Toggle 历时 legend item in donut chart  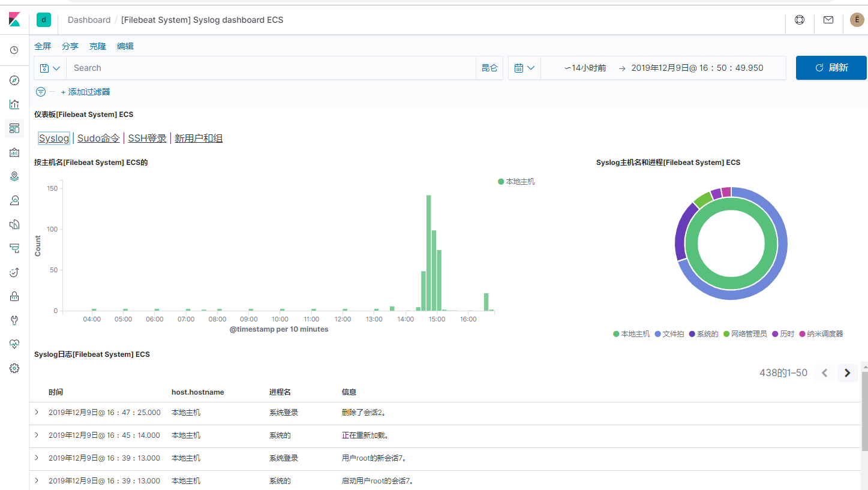[x=783, y=334]
